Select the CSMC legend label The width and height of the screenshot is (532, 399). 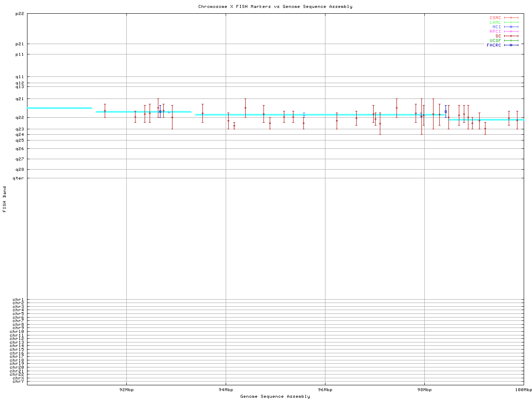(x=495, y=18)
